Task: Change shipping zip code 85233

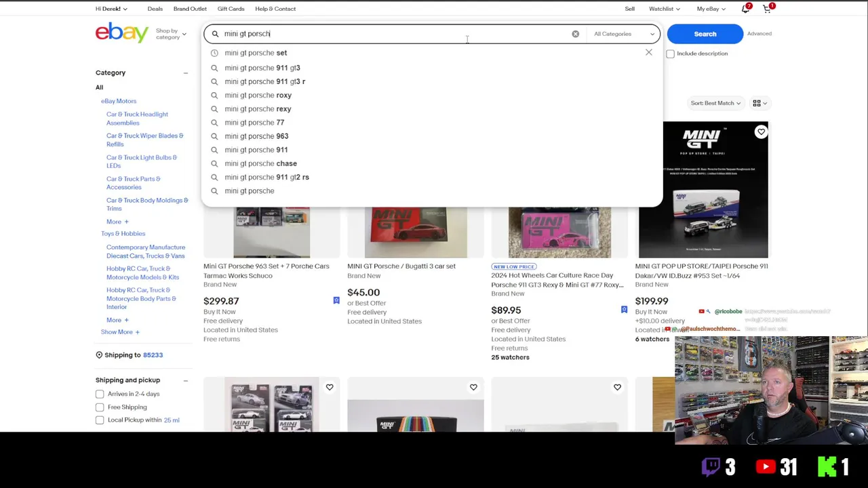Action: click(x=153, y=354)
